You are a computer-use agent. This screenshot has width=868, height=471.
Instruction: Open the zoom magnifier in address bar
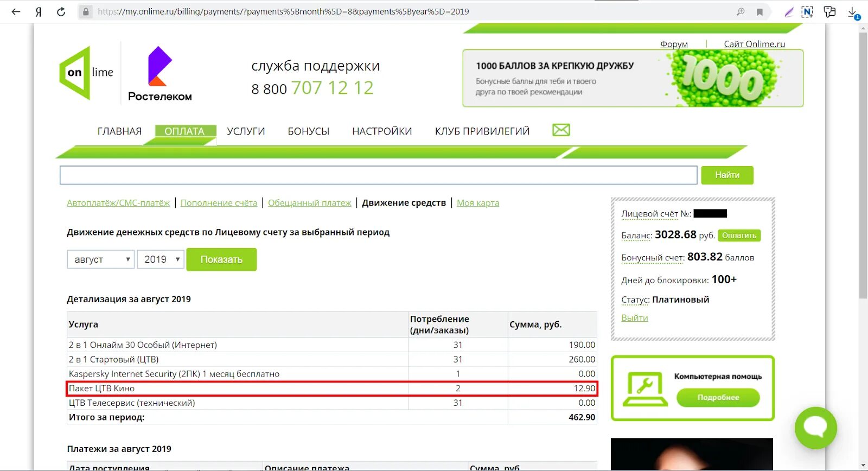(x=741, y=11)
